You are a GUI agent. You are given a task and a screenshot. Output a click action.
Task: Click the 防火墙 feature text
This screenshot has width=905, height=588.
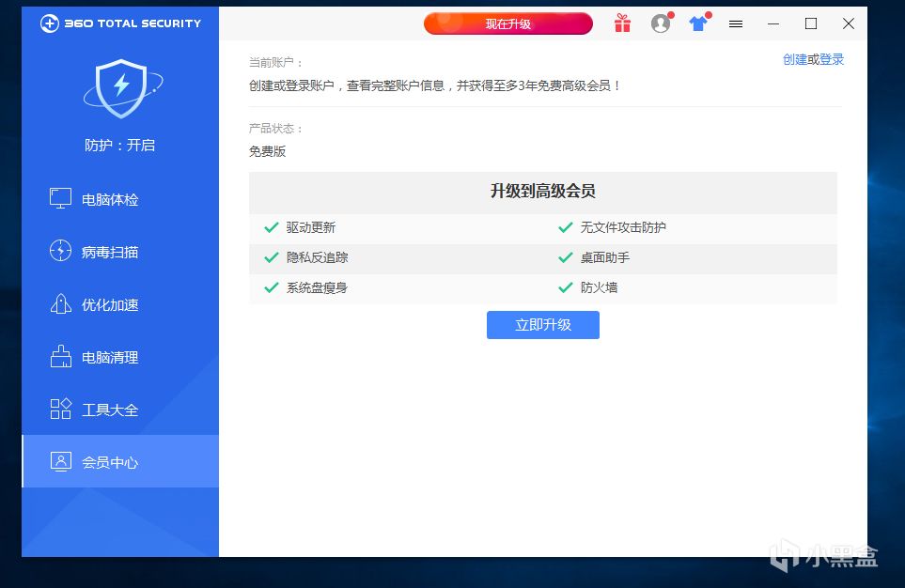coord(599,287)
